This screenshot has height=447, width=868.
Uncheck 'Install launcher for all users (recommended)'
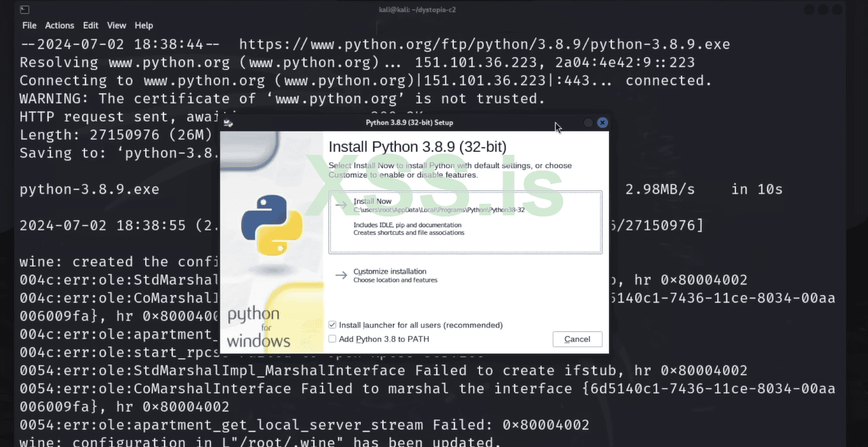click(x=332, y=324)
